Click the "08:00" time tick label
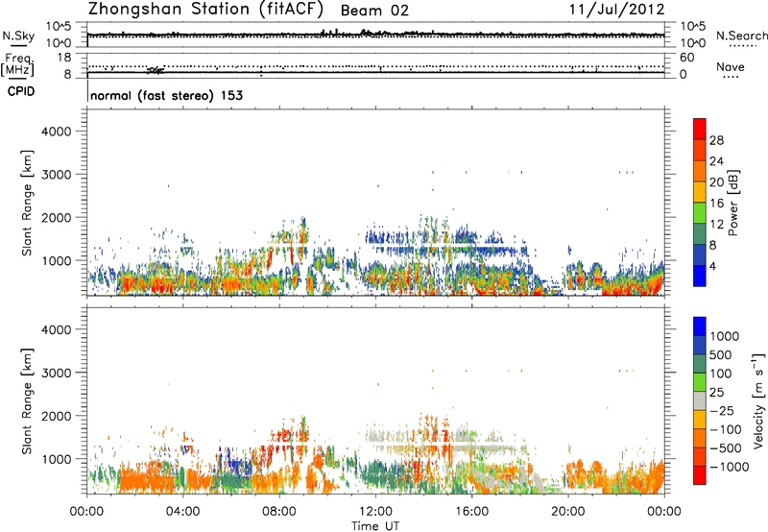Screen dimensions: 768x532 coord(279,512)
